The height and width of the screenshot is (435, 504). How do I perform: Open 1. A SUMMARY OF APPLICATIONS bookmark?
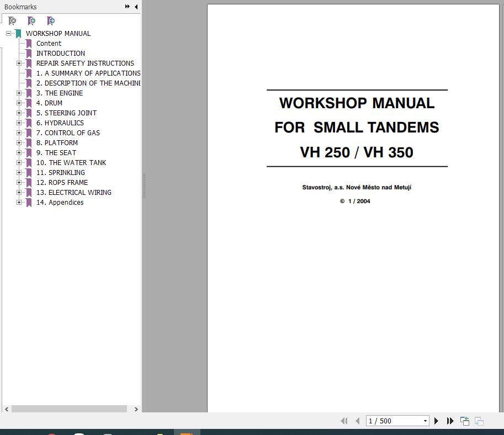[88, 73]
